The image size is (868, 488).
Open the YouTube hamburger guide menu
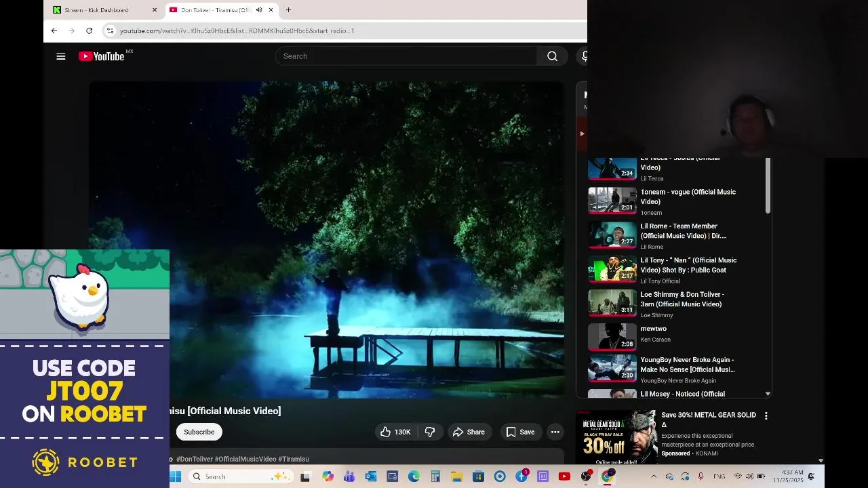61,56
